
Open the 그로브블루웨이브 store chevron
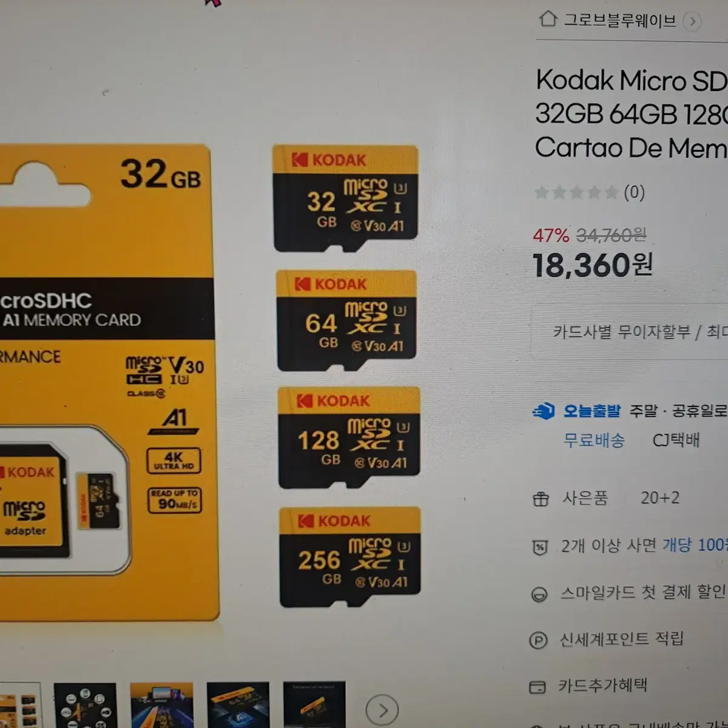(692, 22)
